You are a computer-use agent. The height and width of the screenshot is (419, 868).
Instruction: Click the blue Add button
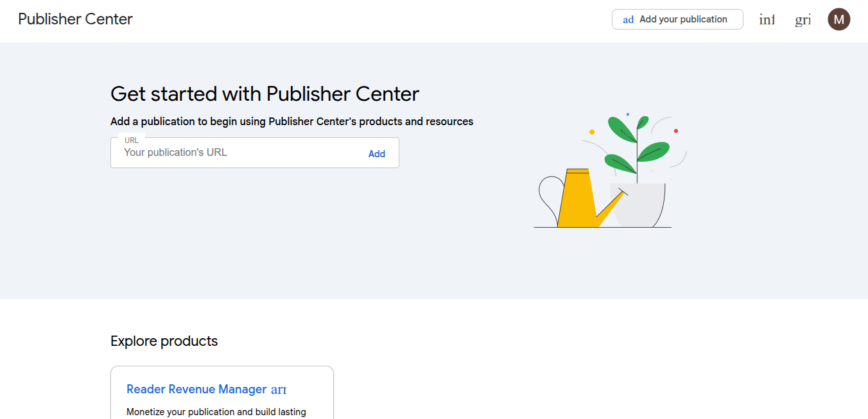point(377,154)
